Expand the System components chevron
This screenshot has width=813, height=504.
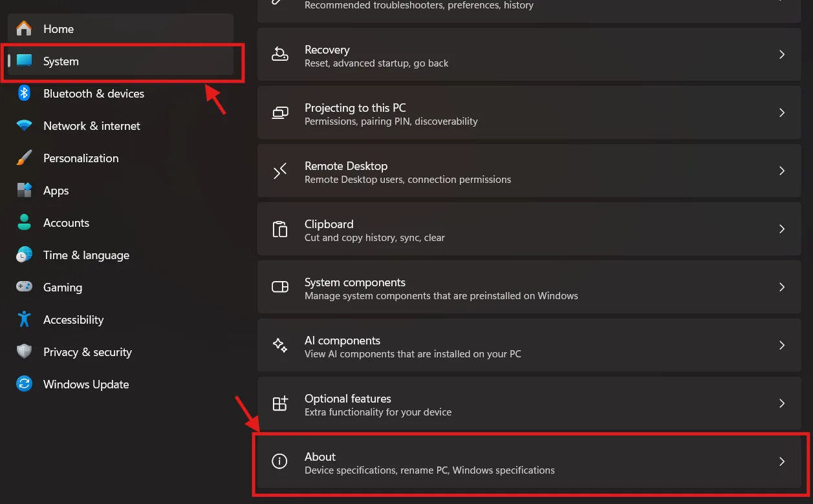781,287
